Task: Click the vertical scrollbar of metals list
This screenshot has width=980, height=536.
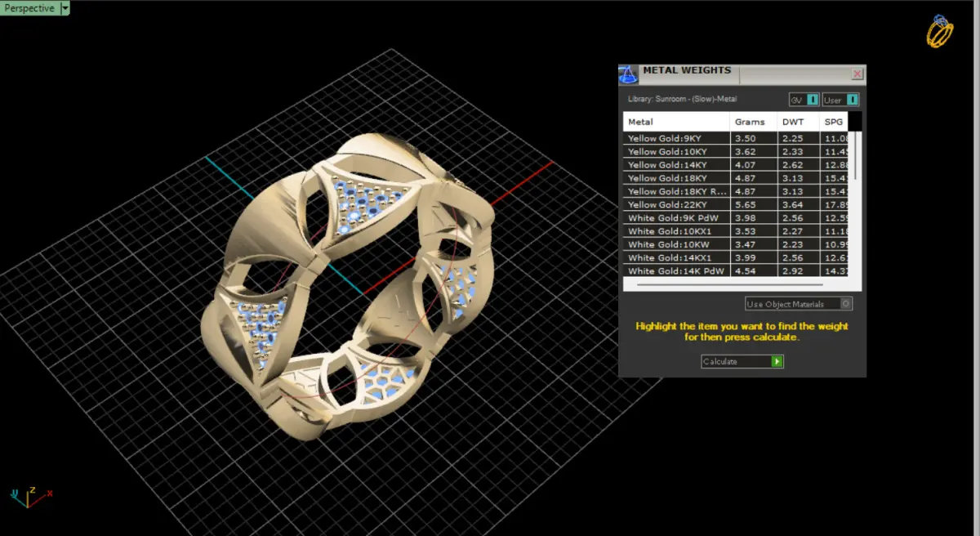Action: coord(855,155)
